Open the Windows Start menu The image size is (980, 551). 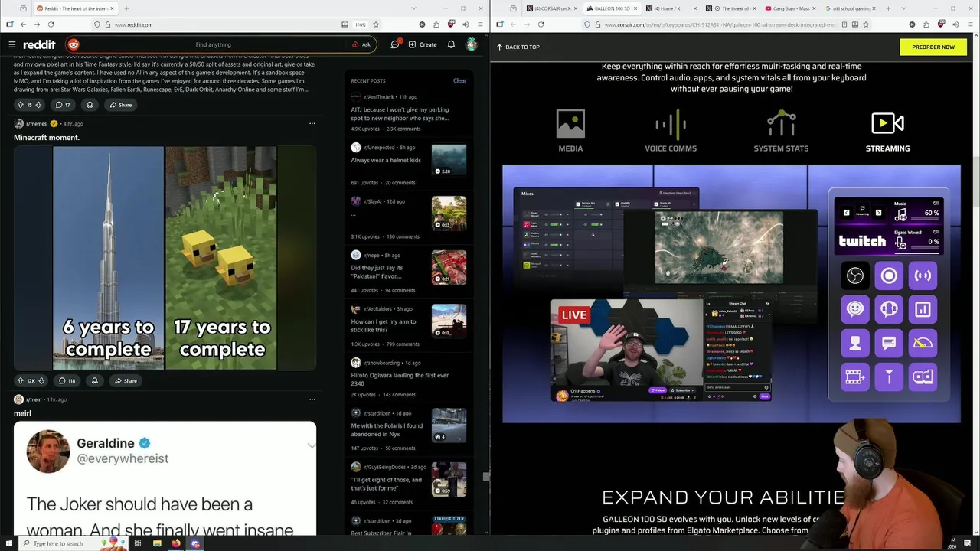[x=10, y=543]
